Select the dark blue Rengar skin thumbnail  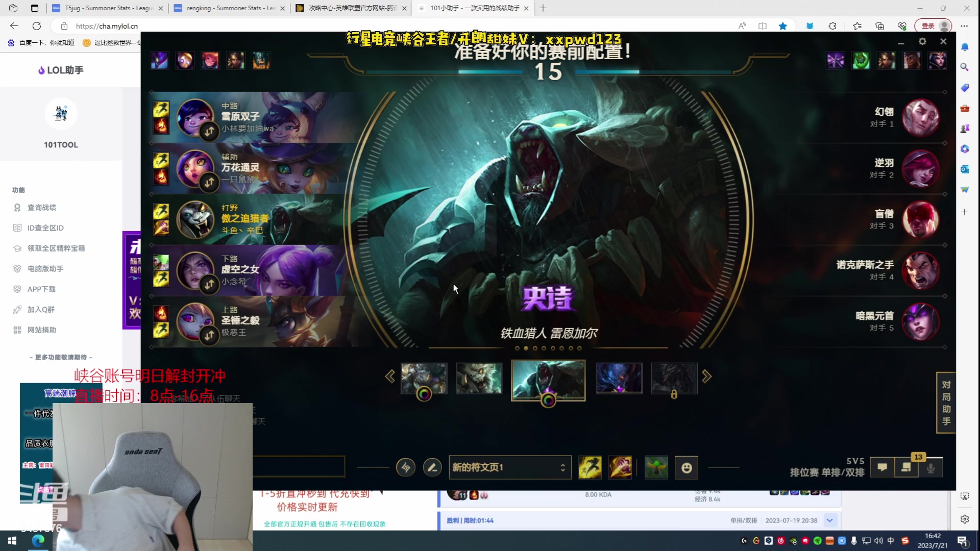619,378
